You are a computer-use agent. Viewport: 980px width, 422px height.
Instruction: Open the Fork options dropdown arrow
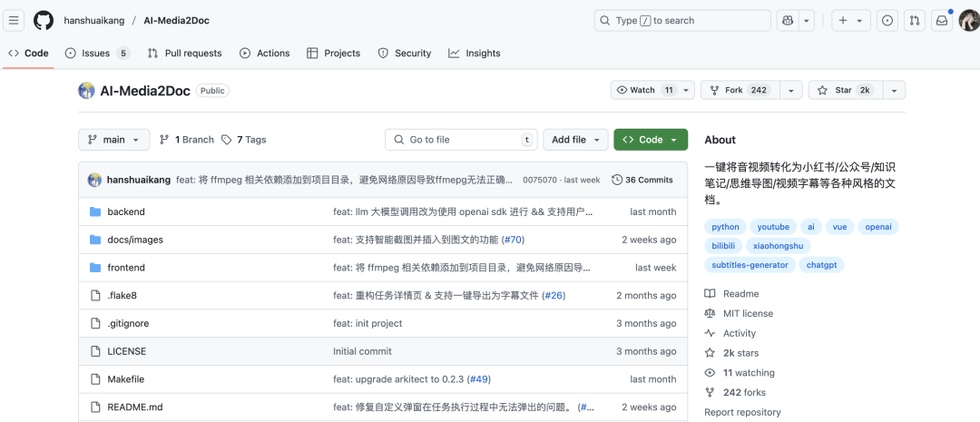pos(791,90)
